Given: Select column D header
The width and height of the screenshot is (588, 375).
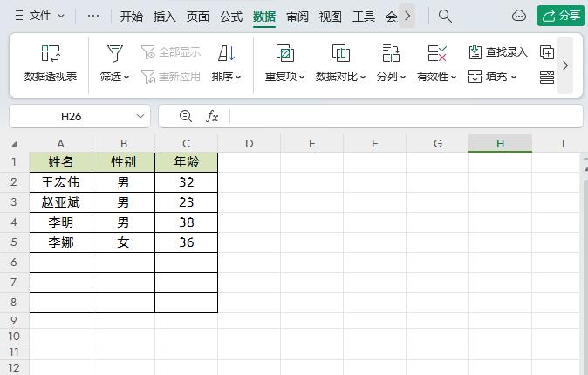Looking at the screenshot, I should tap(249, 144).
